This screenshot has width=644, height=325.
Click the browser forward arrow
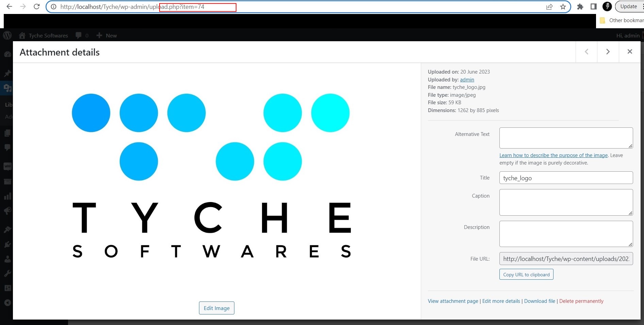pos(23,6)
